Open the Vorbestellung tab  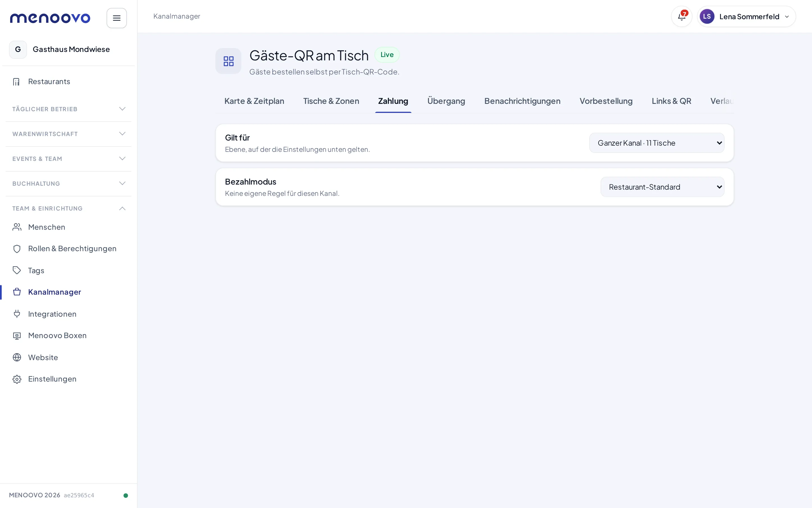coord(606,101)
